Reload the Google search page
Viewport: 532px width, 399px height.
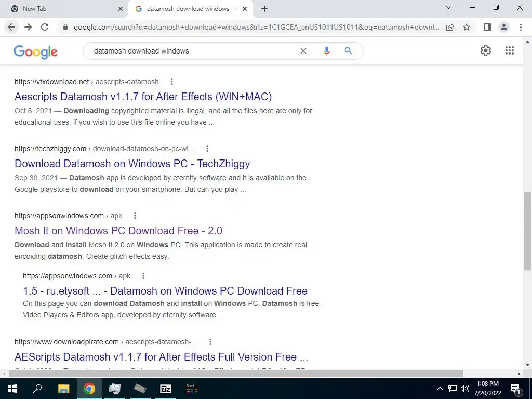(45, 27)
